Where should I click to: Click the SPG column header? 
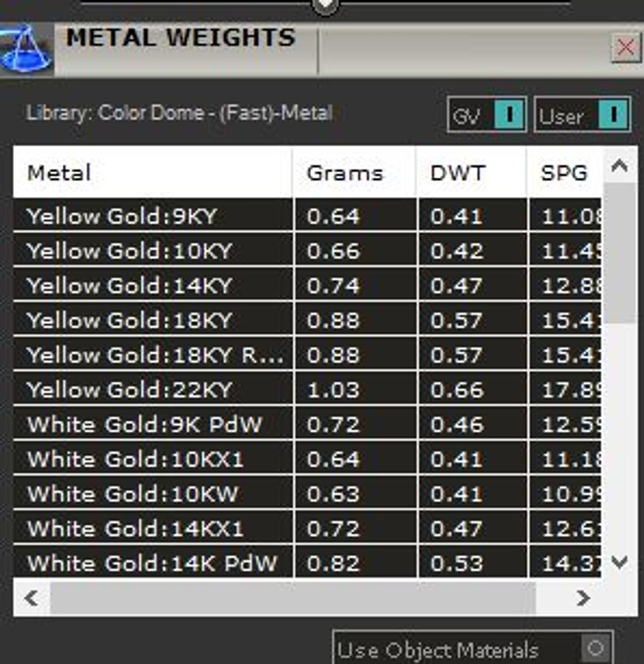click(x=565, y=173)
